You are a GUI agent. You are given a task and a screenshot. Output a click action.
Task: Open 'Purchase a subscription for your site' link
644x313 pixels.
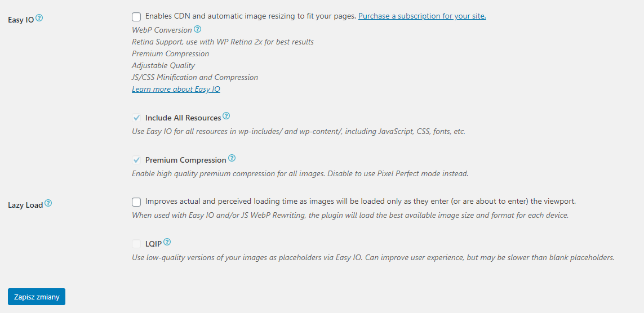point(422,16)
